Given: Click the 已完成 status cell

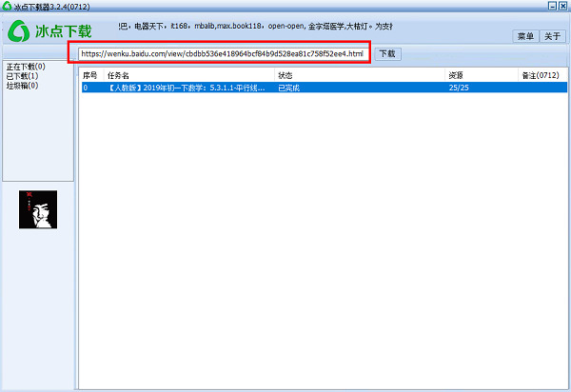Looking at the screenshot, I should tap(288, 88).
